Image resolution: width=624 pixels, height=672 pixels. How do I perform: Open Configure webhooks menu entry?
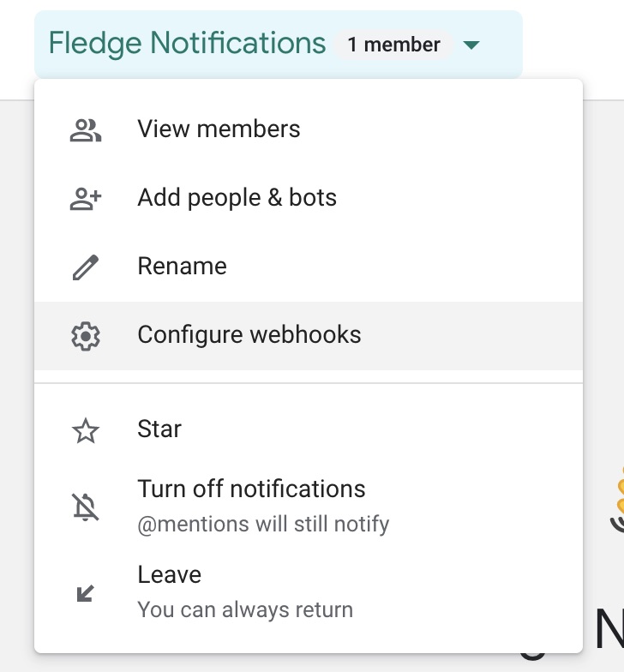[249, 334]
